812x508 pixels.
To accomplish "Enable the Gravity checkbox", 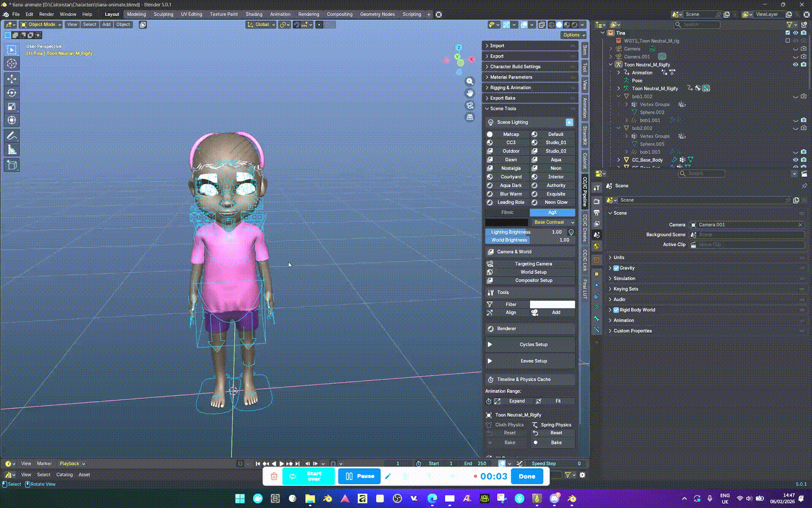I will click(616, 268).
